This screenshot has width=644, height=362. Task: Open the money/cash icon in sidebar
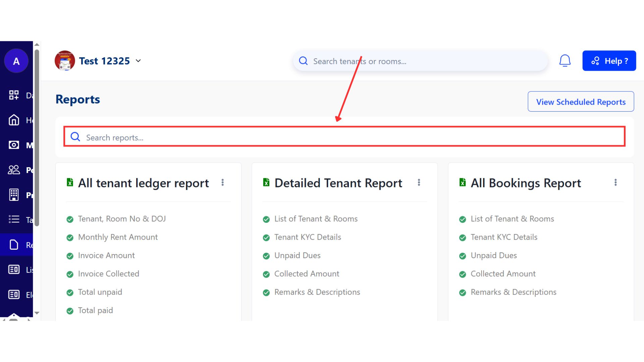pyautogui.click(x=14, y=145)
